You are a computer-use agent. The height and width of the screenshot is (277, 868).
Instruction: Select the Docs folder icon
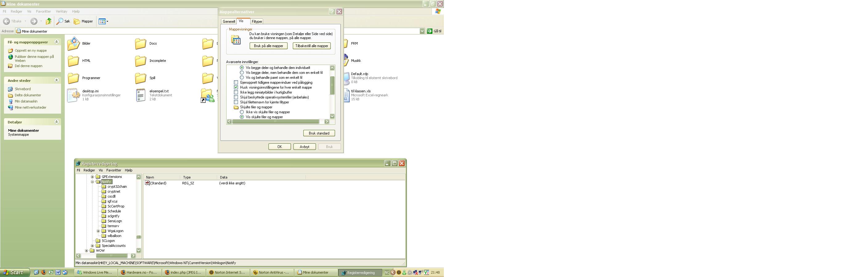click(141, 44)
